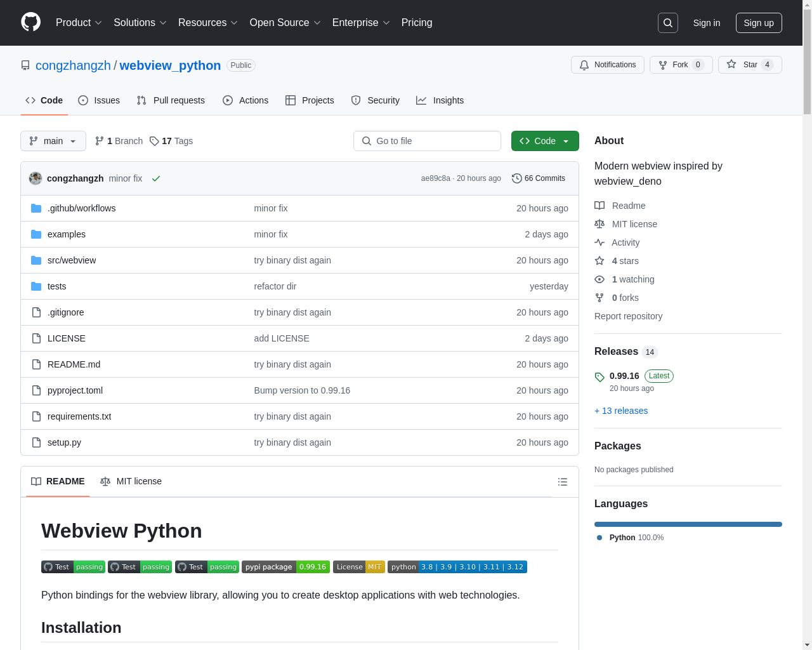Open the 17 Tags list

(x=171, y=141)
